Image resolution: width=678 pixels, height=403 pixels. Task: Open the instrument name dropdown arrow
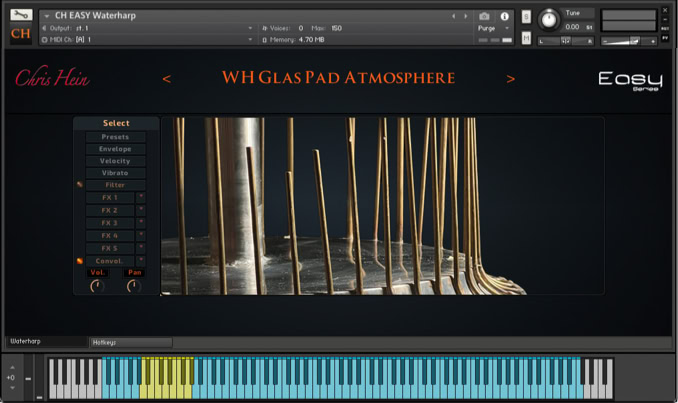(47, 16)
